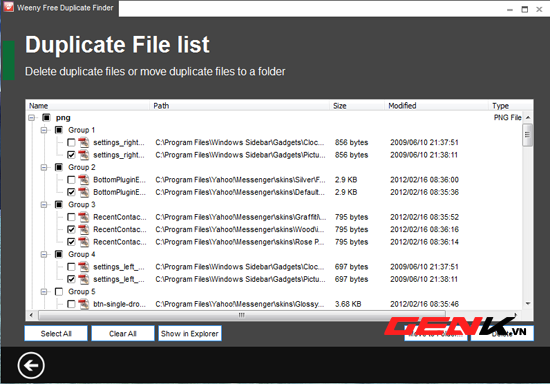Collapse Group 5 tree node
The image size is (550, 384).
[x=44, y=292]
